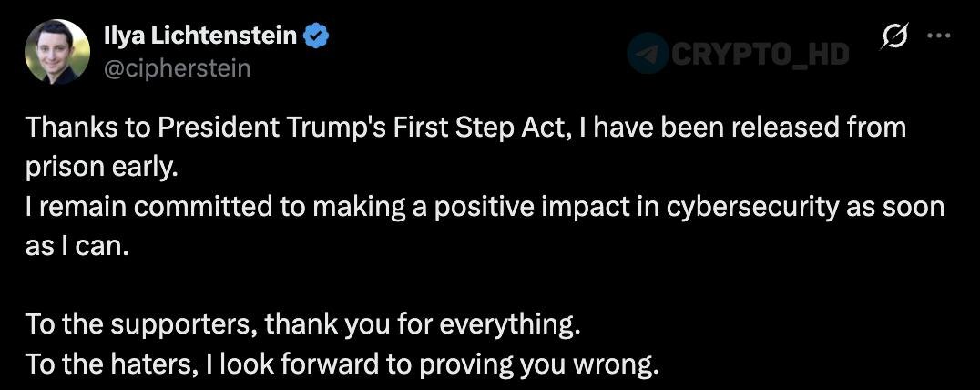Click the line starting "To the haters"
Screen dimensions: 980x390
tap(342, 364)
